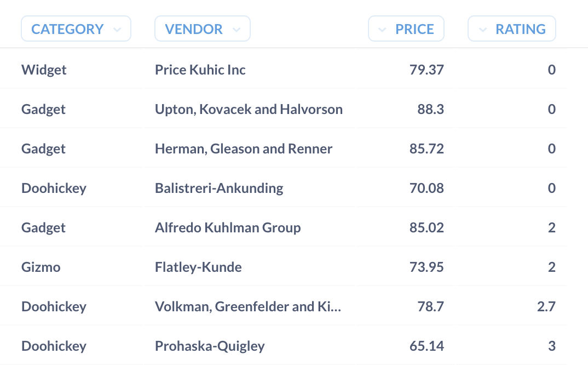Click the chevron icon left of PRICE
Screen dimensions: 588x365
(382, 30)
